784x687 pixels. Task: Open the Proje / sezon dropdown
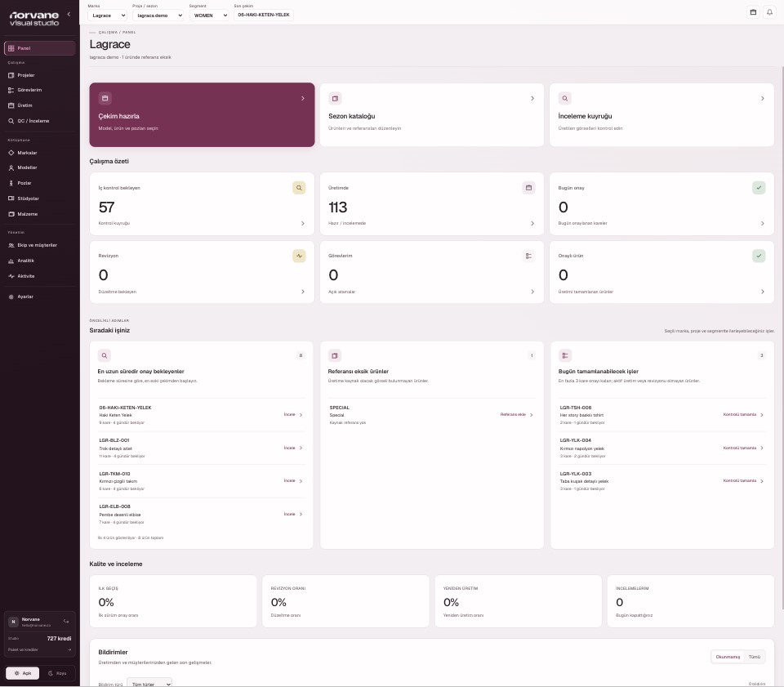[158, 15]
